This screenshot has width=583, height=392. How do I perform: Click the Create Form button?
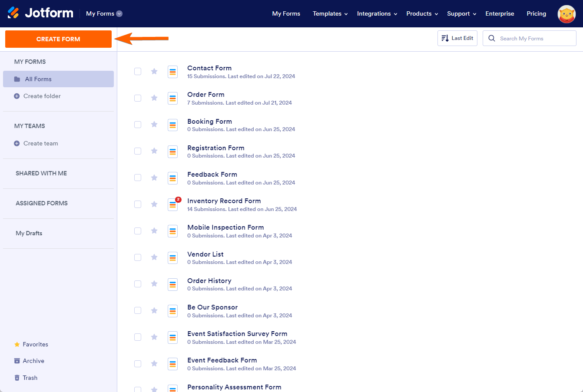coord(58,39)
